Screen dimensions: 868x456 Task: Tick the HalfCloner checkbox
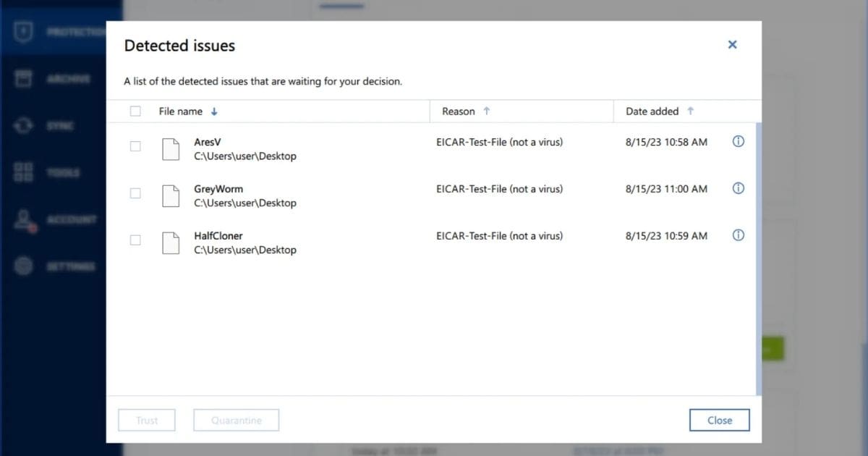[135, 240]
